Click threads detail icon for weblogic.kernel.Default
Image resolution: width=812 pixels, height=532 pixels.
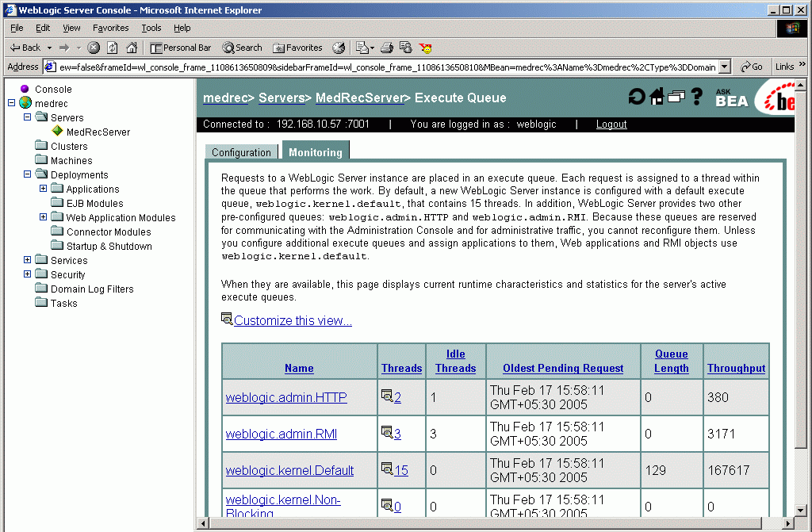tap(386, 469)
